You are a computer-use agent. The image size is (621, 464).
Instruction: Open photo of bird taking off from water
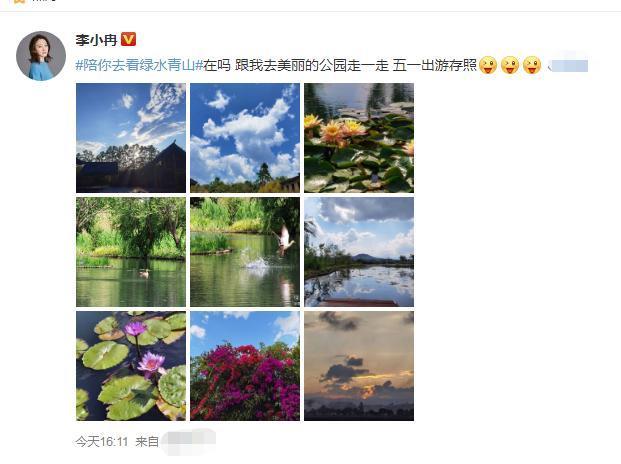[245, 252]
